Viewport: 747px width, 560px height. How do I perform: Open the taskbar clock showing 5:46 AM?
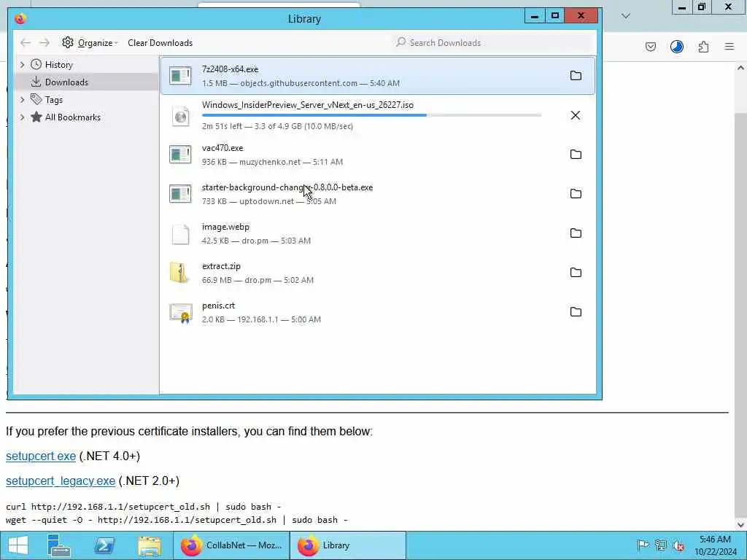click(x=715, y=545)
